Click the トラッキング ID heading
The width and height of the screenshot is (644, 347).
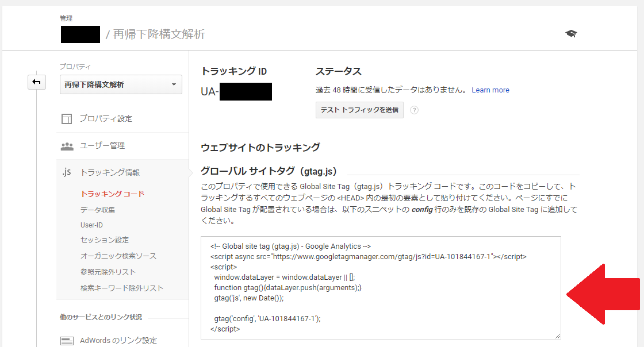[x=233, y=71]
